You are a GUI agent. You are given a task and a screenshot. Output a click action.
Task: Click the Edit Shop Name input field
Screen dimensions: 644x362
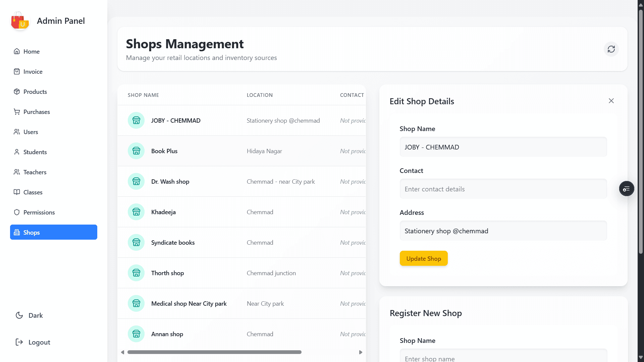503,147
